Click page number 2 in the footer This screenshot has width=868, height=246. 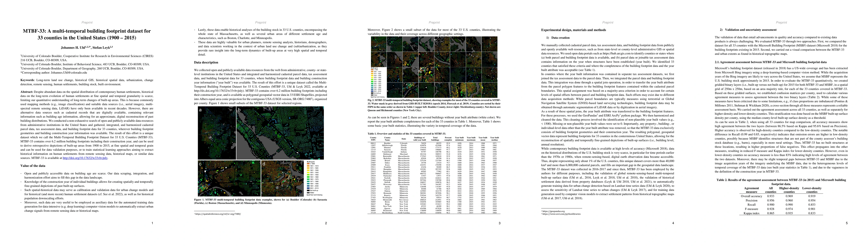[326, 223]
